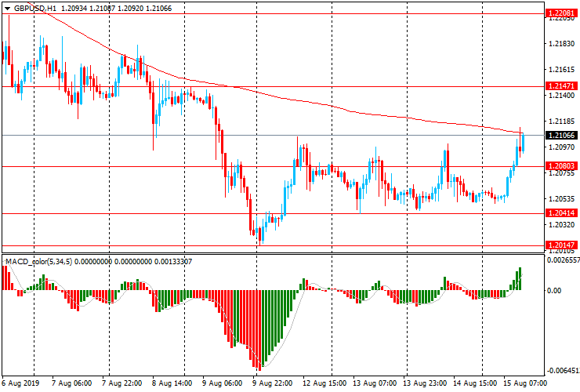Image resolution: width=580 pixels, height=392 pixels.
Task: Click the 1.21615 price scale value
Action: tap(561, 70)
